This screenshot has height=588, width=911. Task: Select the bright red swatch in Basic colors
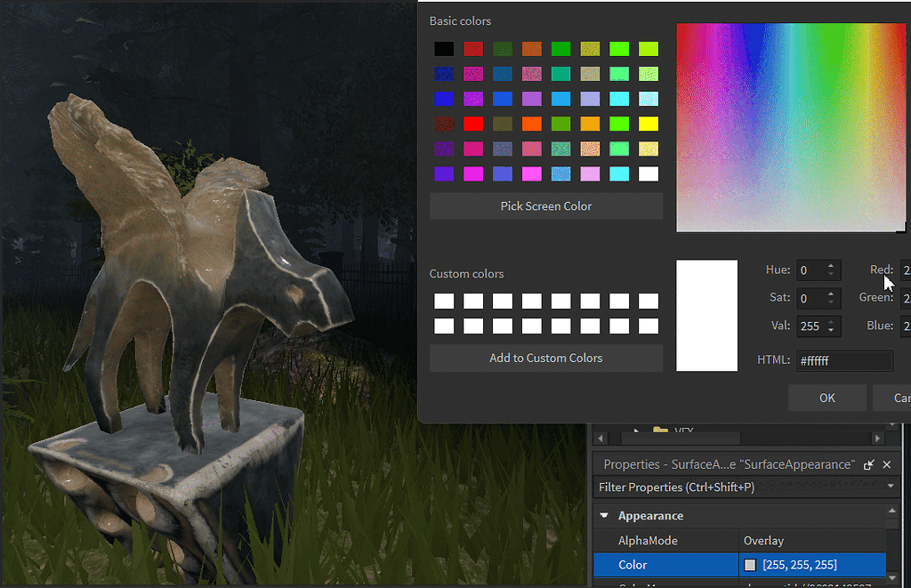click(x=473, y=124)
